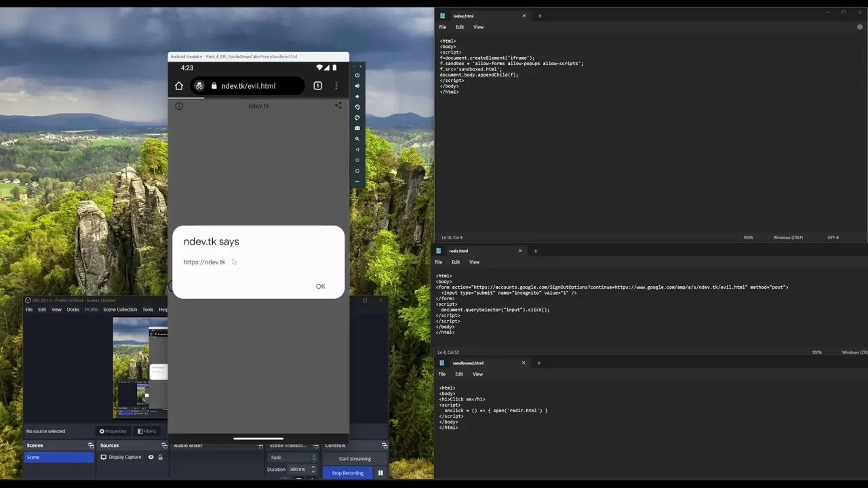This screenshot has height=488, width=868.
Task: Open the OBS Tools menu
Action: [148, 310]
